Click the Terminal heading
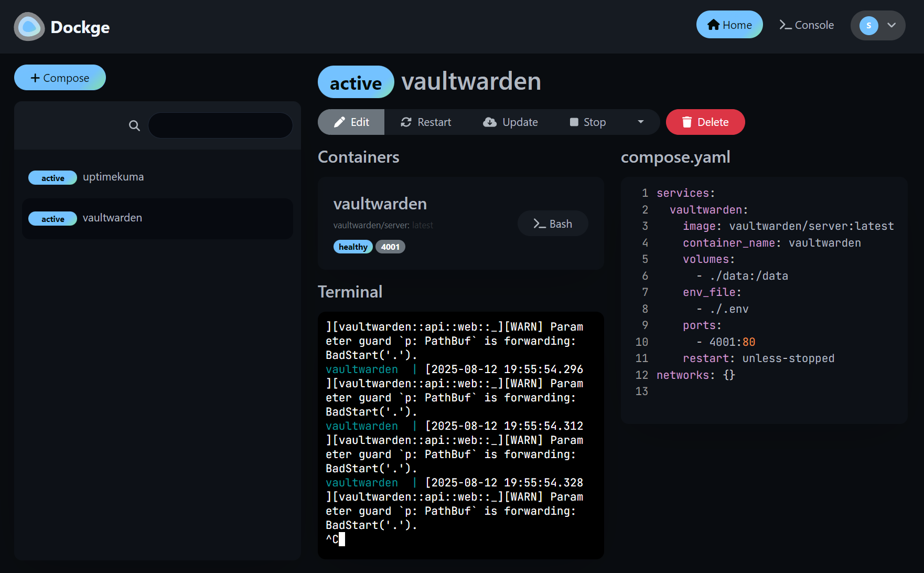The image size is (924, 573). coord(350,292)
